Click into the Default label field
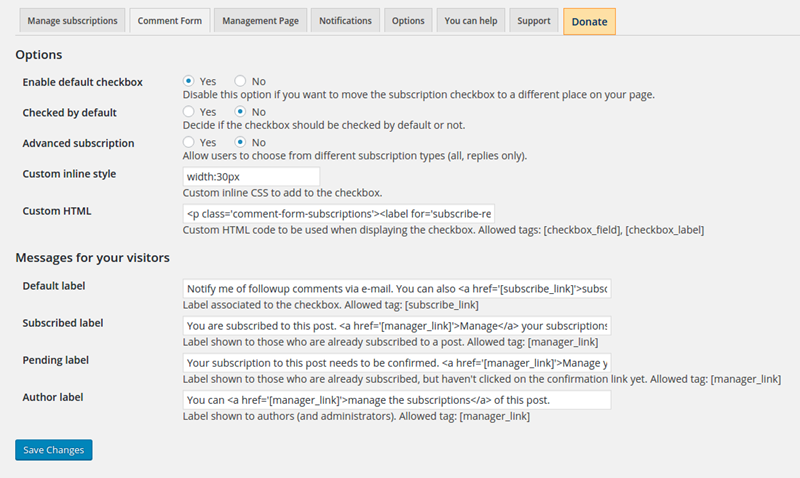Image resolution: width=800 pixels, height=478 pixels. tap(397, 289)
